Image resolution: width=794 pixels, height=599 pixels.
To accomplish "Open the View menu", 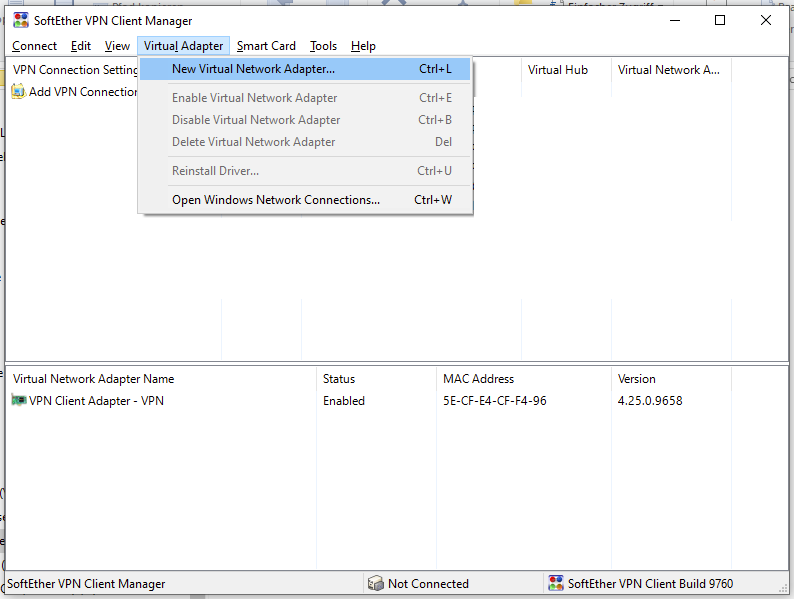I will [x=117, y=46].
